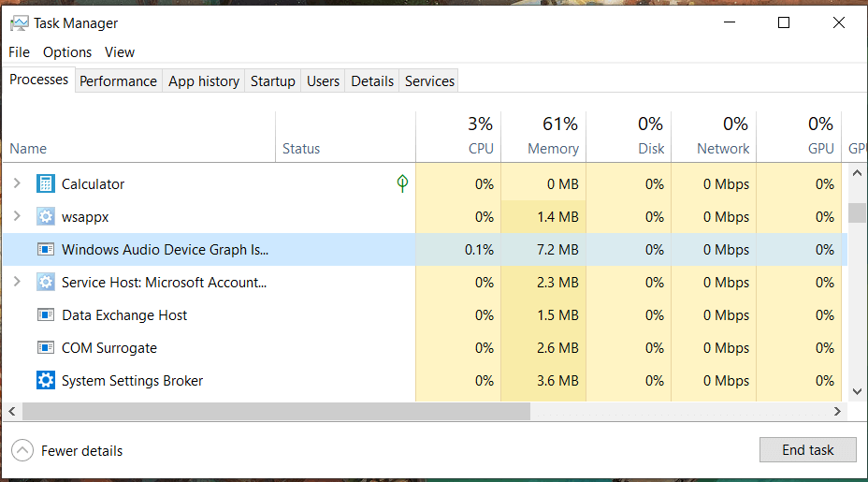Image resolution: width=868 pixels, height=482 pixels.
Task: Sort by the Network column header
Action: click(714, 137)
